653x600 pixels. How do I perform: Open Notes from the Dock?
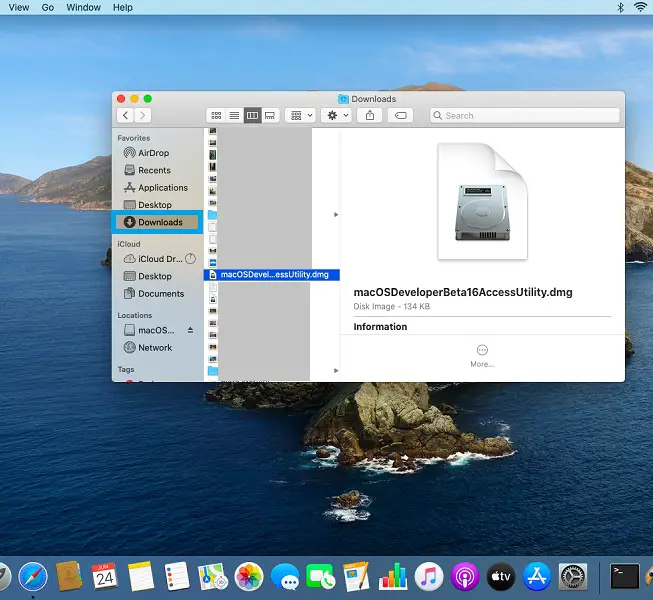pos(141,577)
